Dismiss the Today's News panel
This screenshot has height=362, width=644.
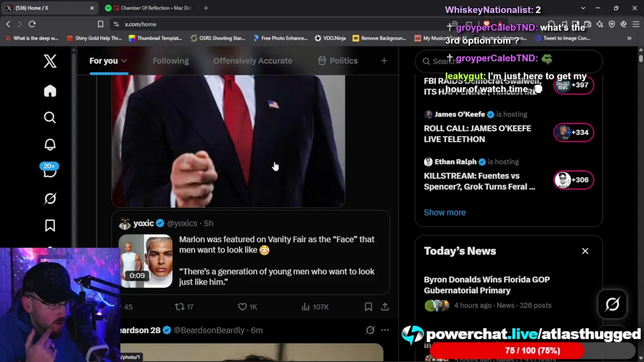(585, 251)
